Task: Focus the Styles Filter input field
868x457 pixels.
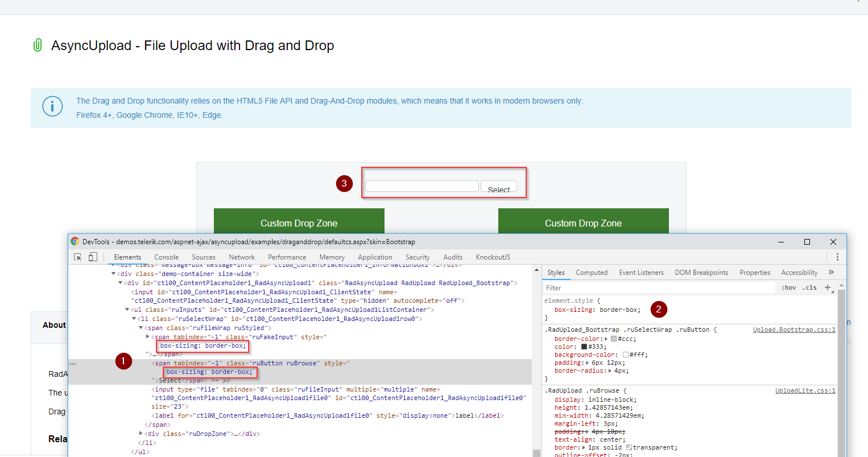Action: (659, 288)
